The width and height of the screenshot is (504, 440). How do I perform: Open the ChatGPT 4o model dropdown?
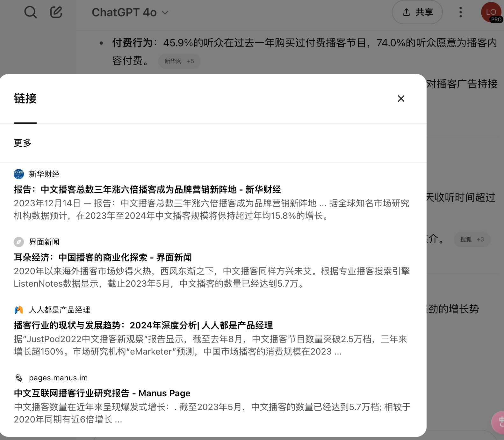tap(130, 12)
